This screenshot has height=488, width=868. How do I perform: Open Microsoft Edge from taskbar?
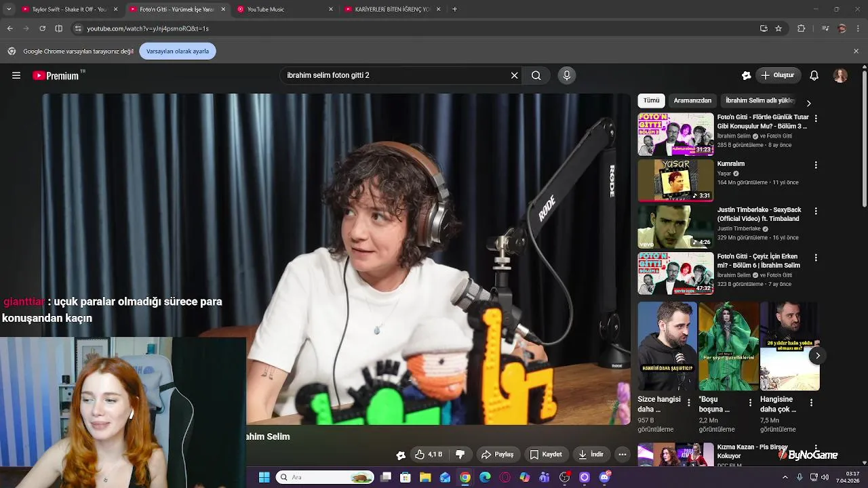point(485,477)
